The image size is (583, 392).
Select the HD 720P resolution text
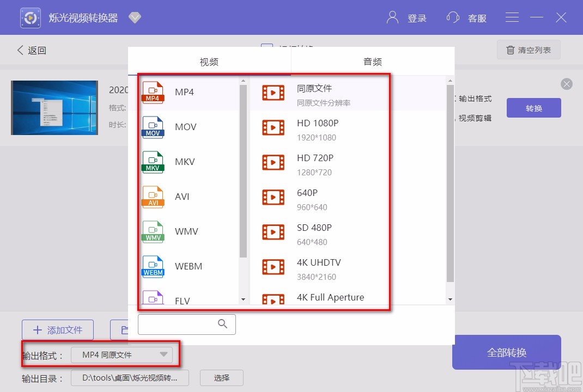pyautogui.click(x=315, y=158)
